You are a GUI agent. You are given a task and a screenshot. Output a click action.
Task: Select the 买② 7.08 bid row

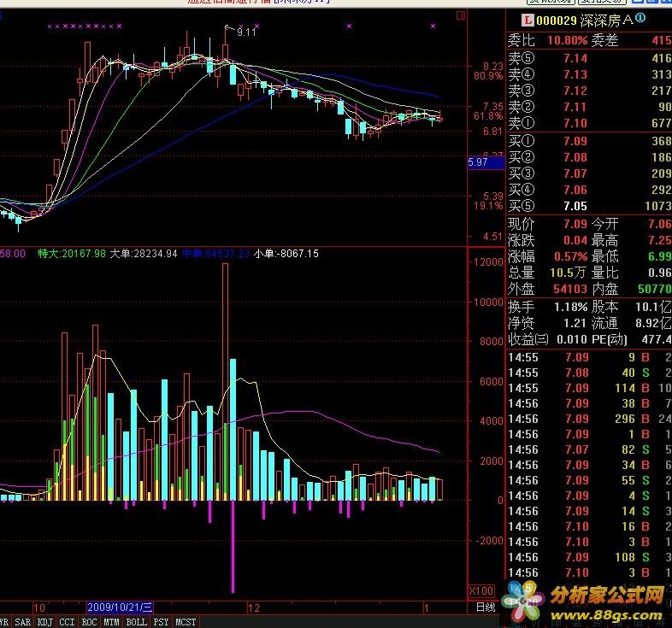589,158
